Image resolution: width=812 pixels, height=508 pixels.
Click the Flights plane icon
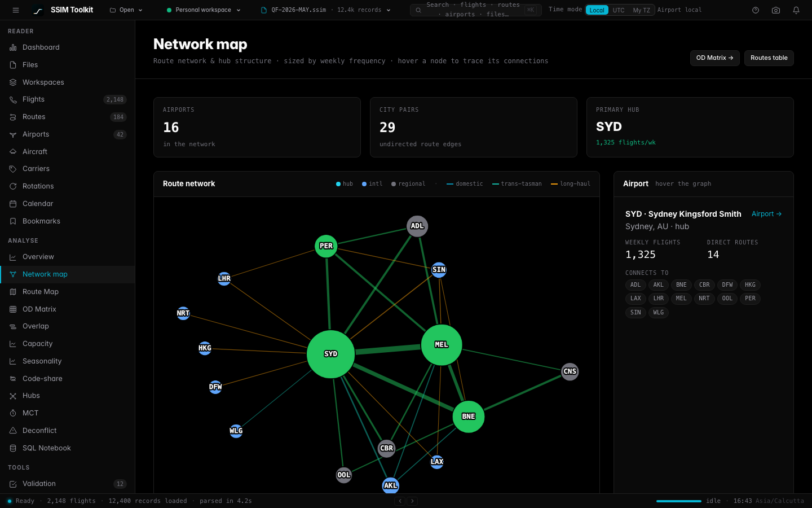pos(13,99)
